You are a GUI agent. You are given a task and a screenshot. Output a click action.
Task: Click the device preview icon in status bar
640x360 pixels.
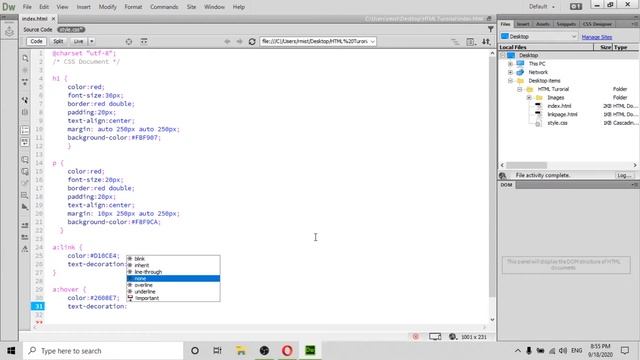pyautogui.click(x=435, y=337)
